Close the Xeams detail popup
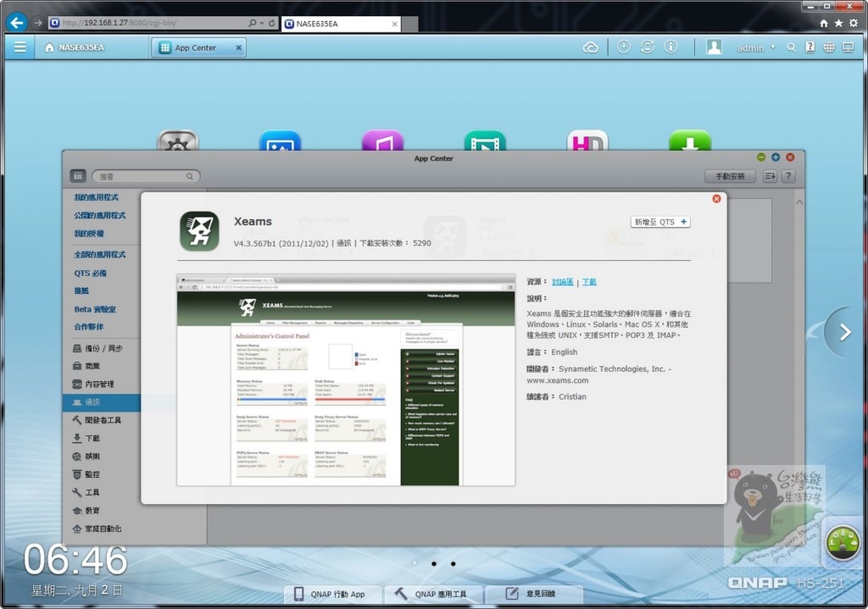This screenshot has width=868, height=609. pos(716,198)
